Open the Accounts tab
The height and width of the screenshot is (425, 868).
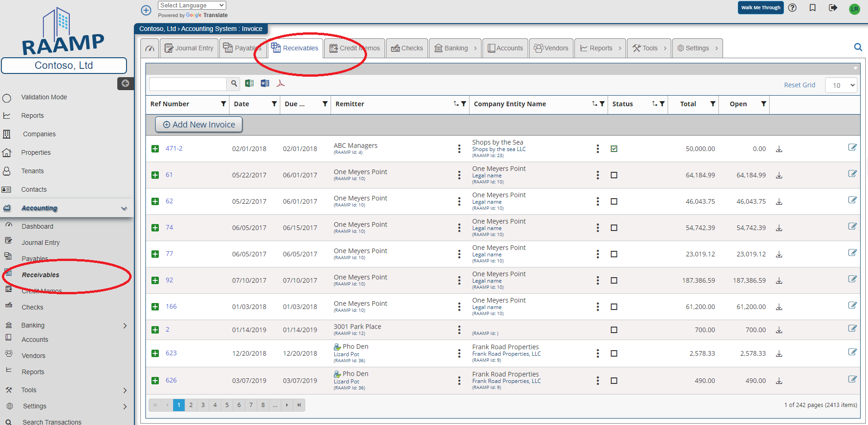click(x=505, y=48)
